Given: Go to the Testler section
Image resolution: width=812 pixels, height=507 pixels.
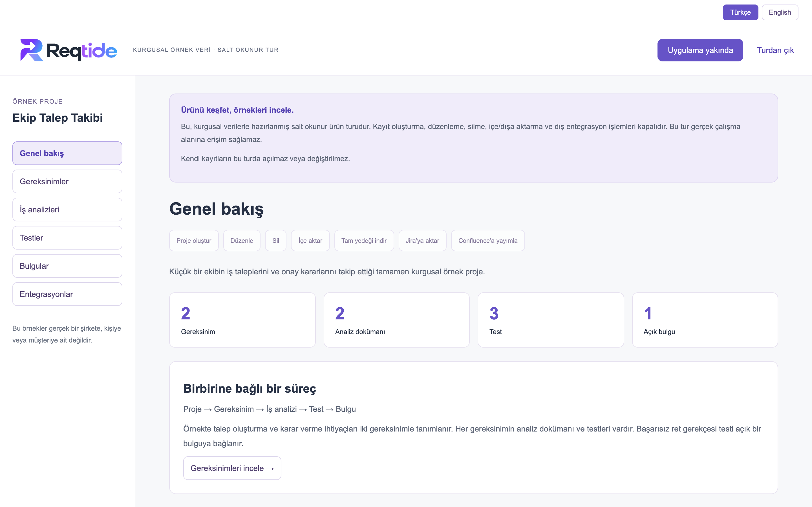Looking at the screenshot, I should (x=67, y=238).
